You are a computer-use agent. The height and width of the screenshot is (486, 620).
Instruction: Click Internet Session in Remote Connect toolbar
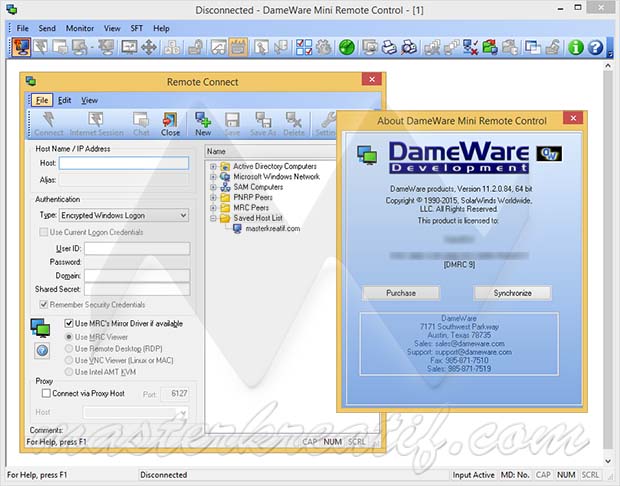96,124
